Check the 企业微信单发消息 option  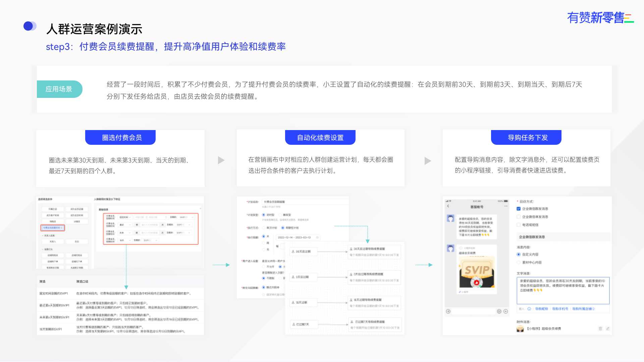pyautogui.click(x=519, y=217)
